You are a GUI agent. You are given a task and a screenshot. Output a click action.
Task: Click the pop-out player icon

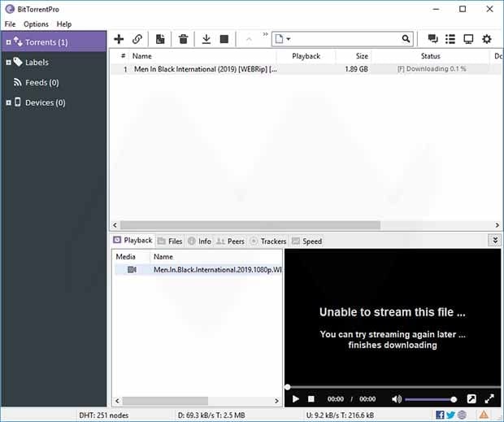[x=471, y=399]
